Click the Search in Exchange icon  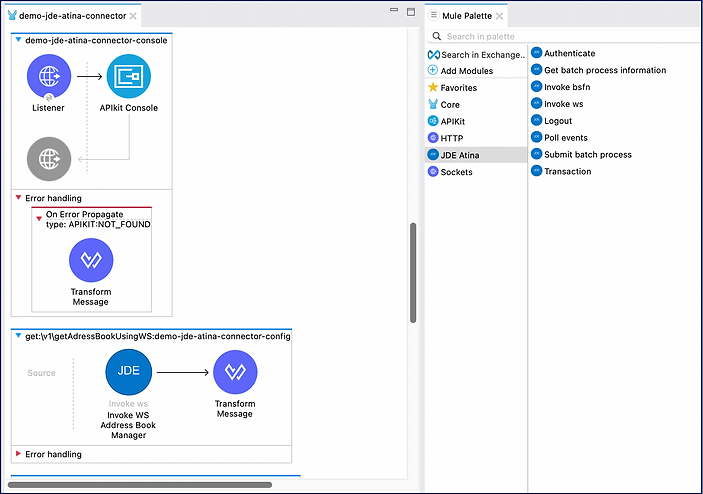(x=434, y=55)
